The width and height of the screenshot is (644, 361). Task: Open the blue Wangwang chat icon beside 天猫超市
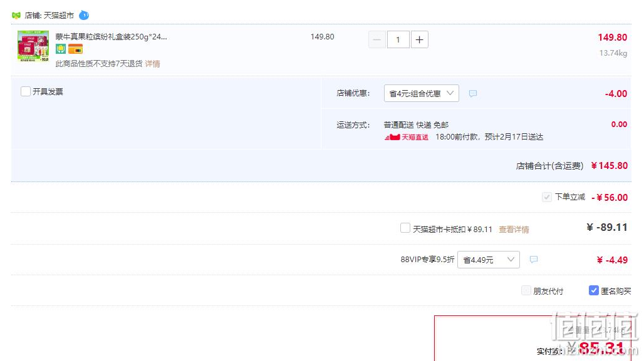coord(84,15)
